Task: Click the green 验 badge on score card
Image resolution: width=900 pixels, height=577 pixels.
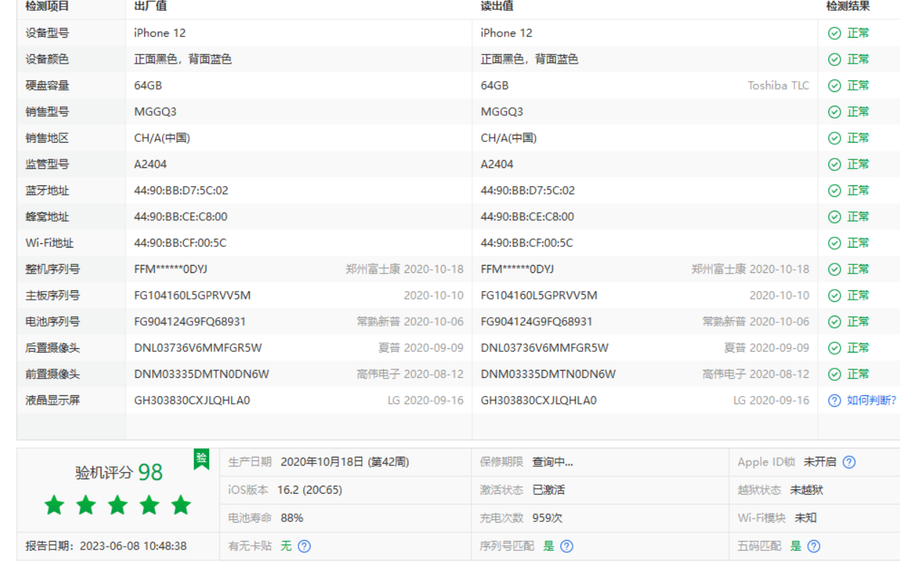Action: pos(201,459)
